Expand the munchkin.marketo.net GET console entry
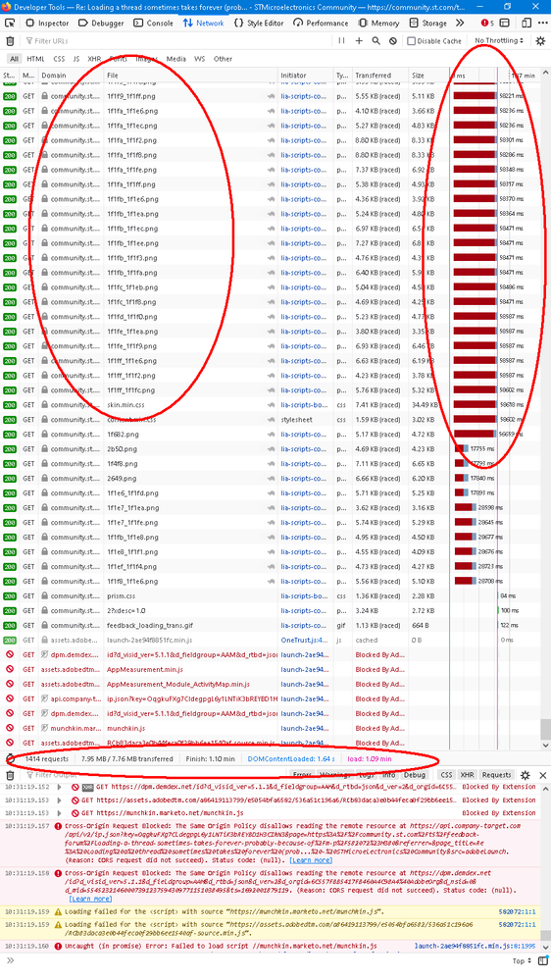 pyautogui.click(x=60, y=813)
